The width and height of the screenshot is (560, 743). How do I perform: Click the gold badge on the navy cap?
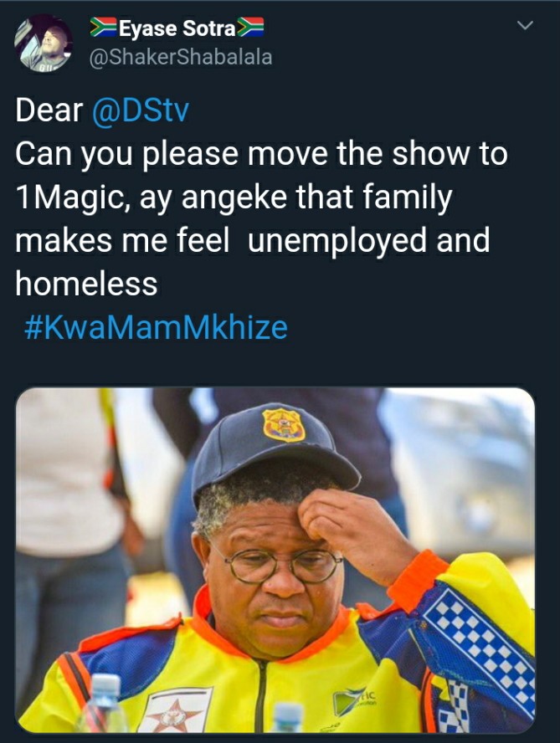click(284, 425)
